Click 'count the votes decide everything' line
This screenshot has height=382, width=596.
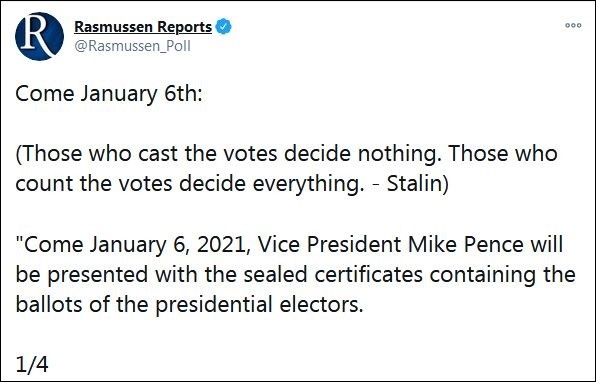tap(188, 184)
